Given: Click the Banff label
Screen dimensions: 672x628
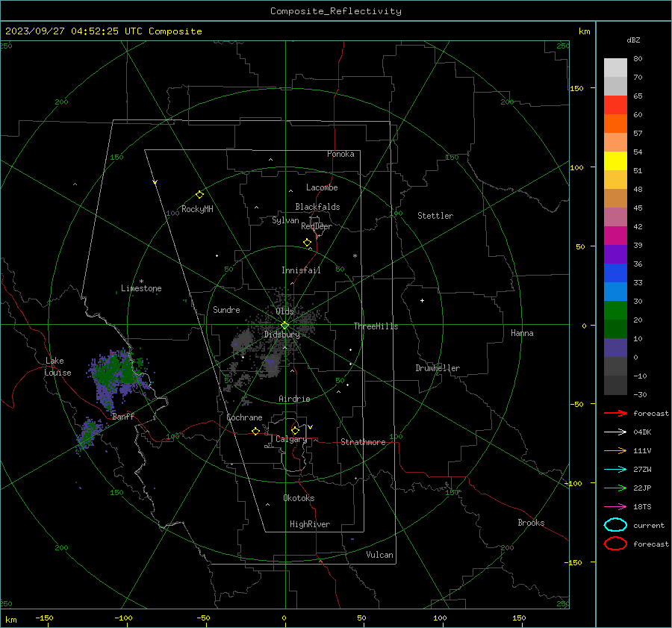Looking at the screenshot, I should pyautogui.click(x=123, y=417).
